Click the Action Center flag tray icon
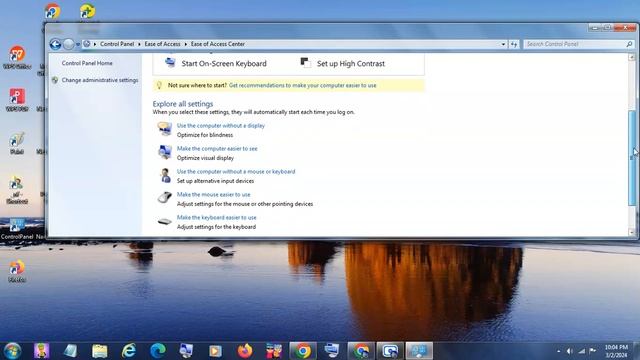 click(x=593, y=351)
